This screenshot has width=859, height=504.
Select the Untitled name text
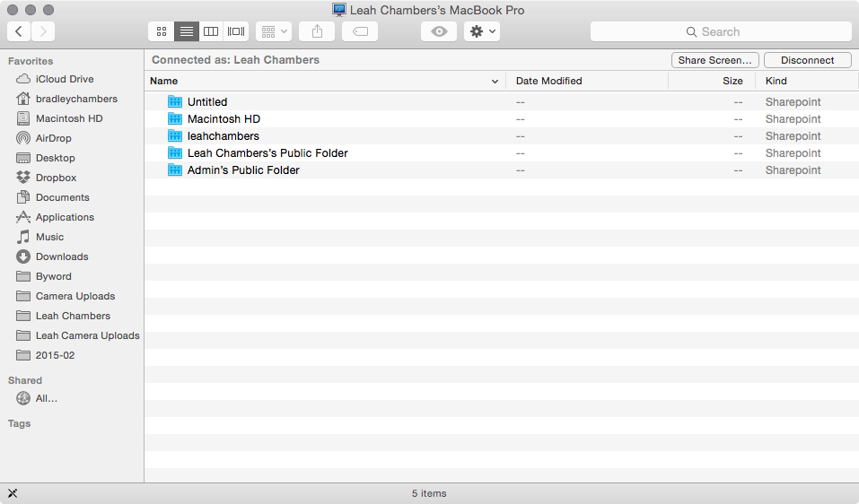pyautogui.click(x=207, y=101)
